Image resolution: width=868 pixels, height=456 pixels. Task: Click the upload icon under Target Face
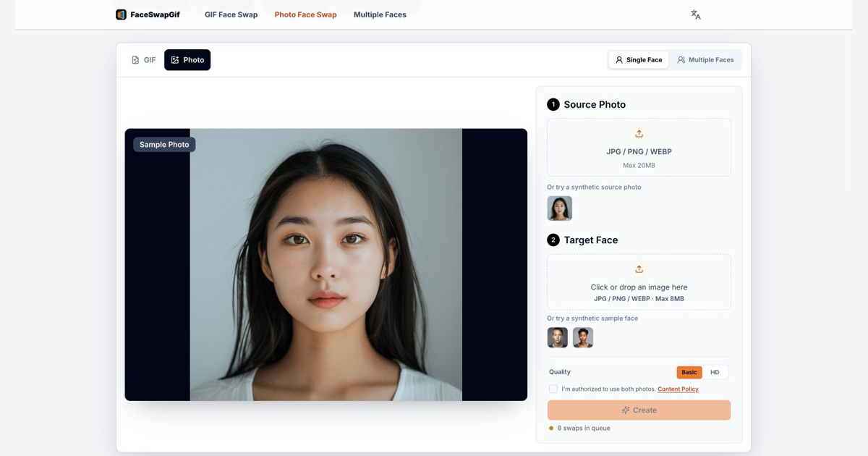(639, 269)
